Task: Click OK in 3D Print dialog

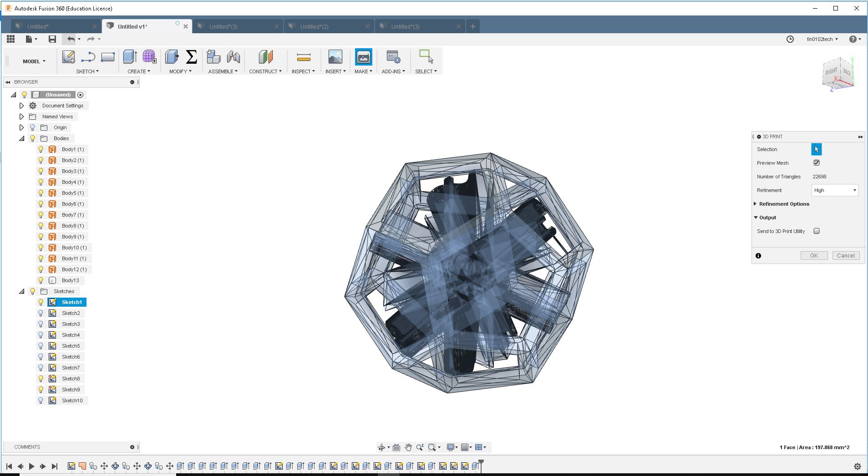Action: click(x=814, y=256)
